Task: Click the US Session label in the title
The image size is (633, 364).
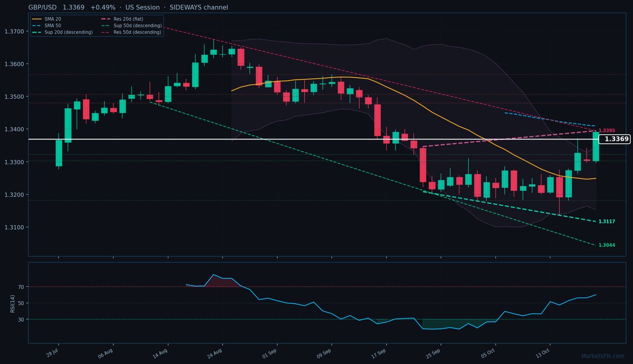Action: pyautogui.click(x=142, y=7)
